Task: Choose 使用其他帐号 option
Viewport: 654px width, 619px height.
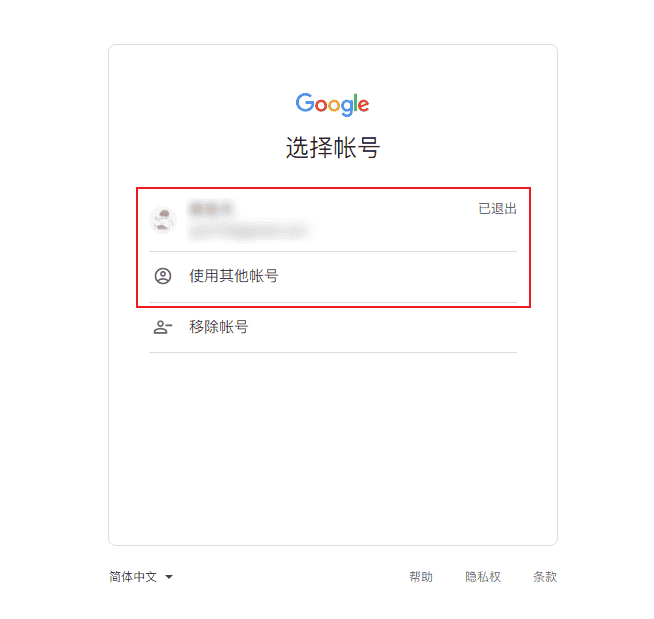Action: [333, 277]
